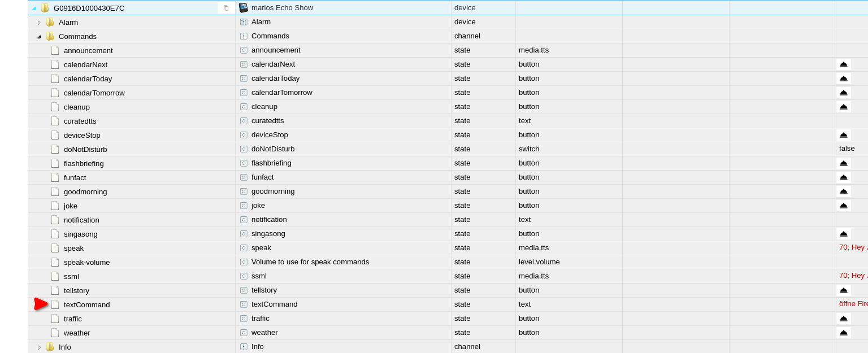The image size is (868, 353).
Task: Click the speak file icon in tree
Action: tap(55, 248)
